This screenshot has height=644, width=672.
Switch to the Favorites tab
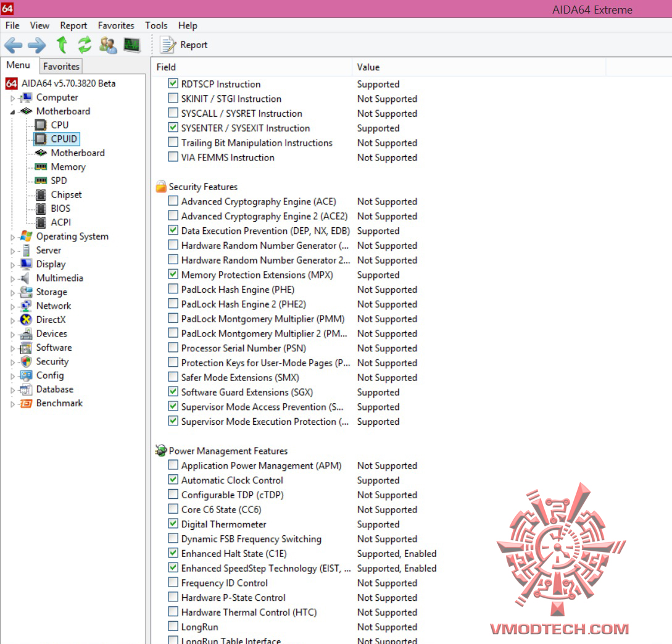(x=61, y=66)
